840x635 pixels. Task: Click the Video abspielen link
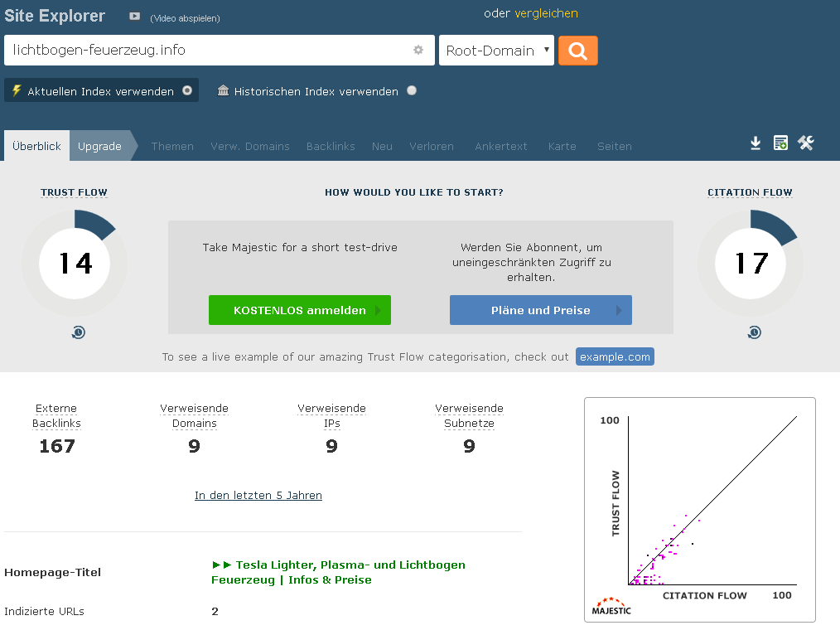click(x=185, y=18)
